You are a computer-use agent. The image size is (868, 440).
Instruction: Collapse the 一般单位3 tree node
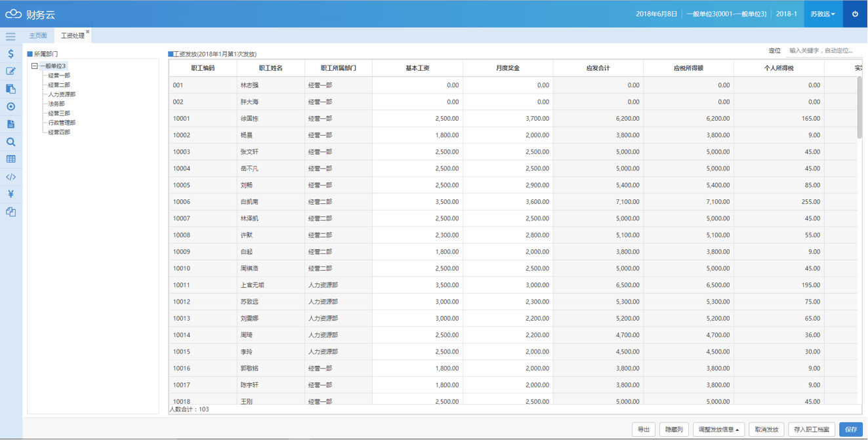[x=35, y=66]
